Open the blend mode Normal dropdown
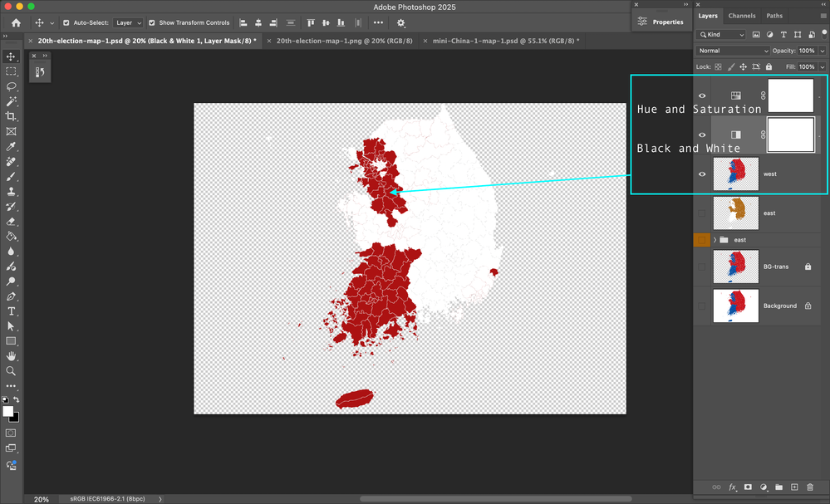Screen dimensions: 830x504 (734, 51)
